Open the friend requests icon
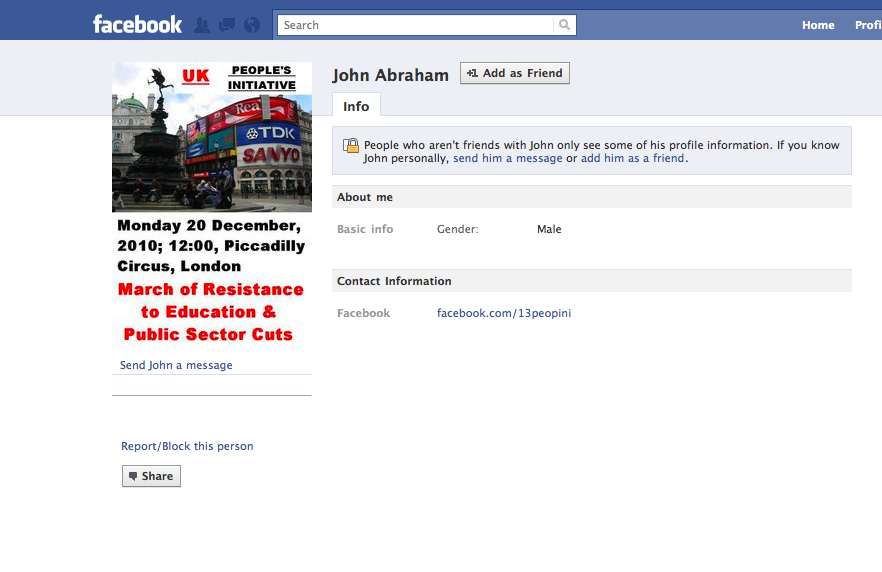The height and width of the screenshot is (572, 882). (x=202, y=25)
